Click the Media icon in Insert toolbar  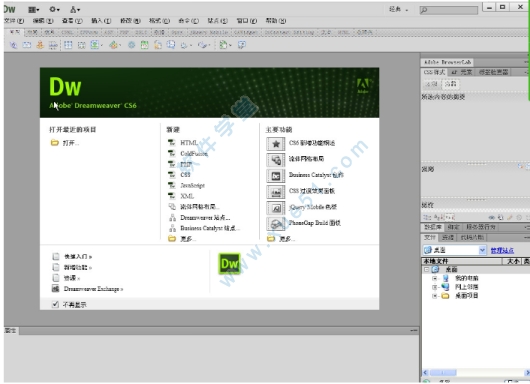coord(115,45)
